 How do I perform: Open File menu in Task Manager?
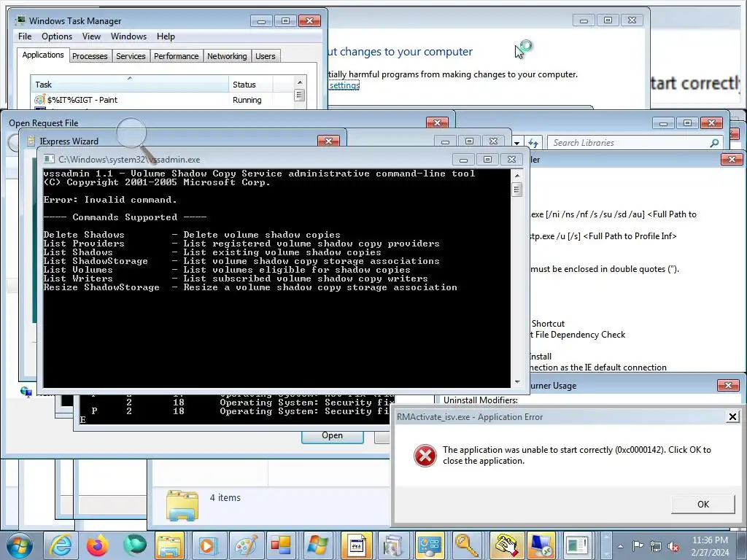25,36
